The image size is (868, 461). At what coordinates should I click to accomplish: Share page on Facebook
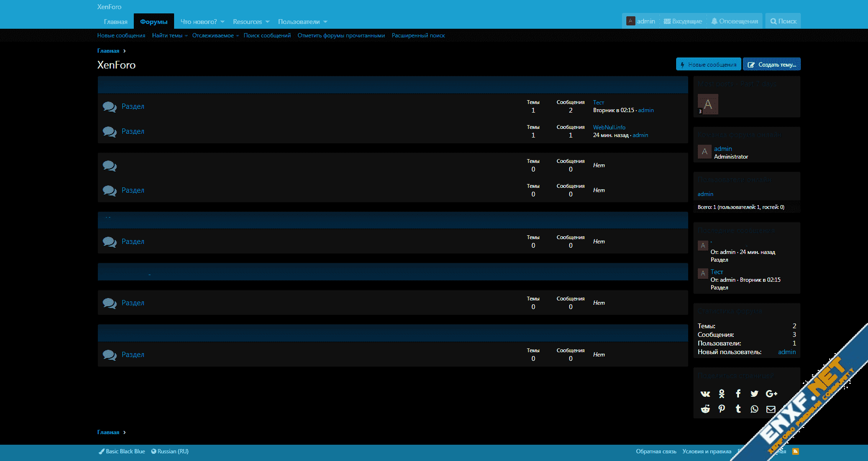click(x=738, y=394)
